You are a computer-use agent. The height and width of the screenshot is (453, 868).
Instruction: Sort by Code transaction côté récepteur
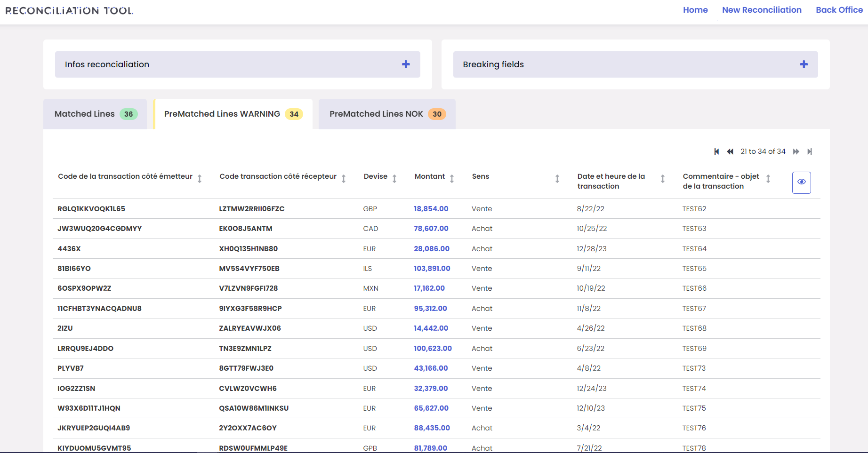tap(344, 179)
